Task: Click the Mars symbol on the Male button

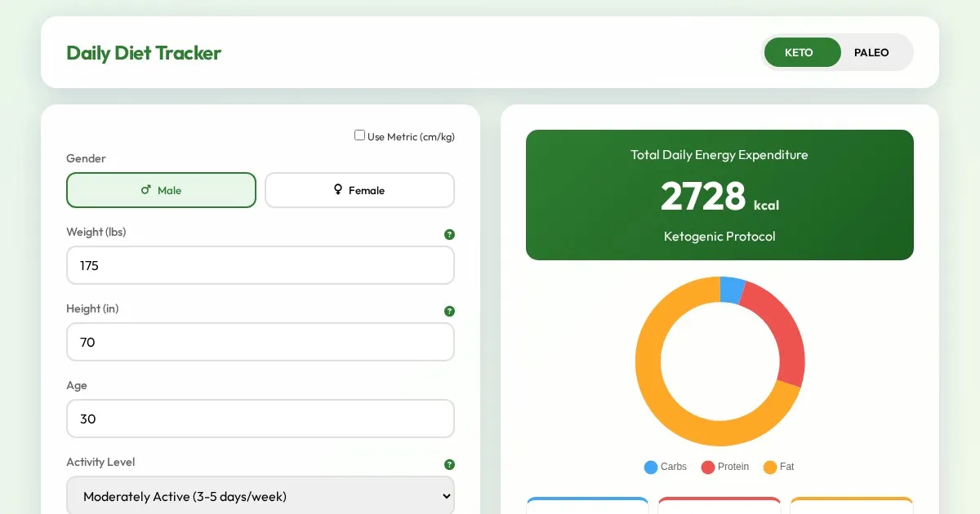Action: [146, 190]
